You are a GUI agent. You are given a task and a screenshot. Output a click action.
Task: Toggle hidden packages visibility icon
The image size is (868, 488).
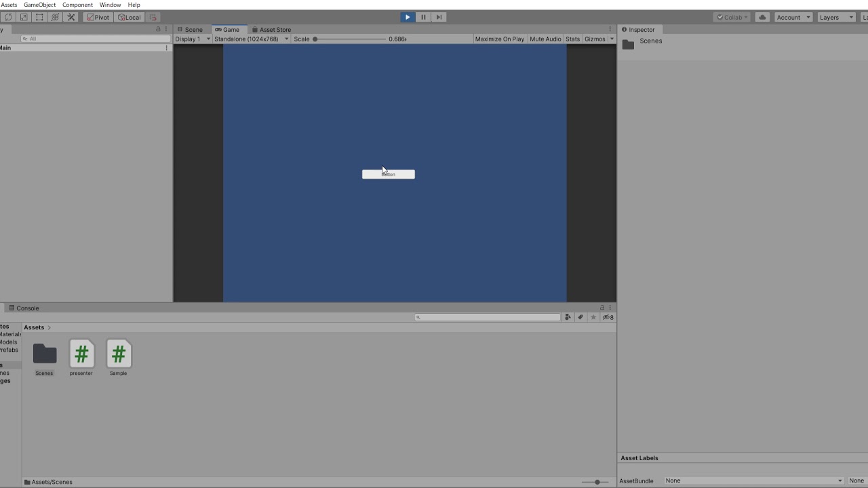(x=608, y=317)
